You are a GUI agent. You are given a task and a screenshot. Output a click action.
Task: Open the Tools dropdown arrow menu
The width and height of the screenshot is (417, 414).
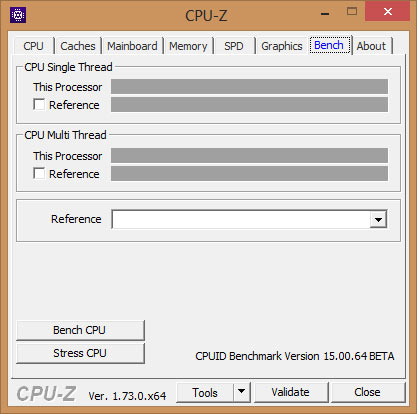(242, 393)
